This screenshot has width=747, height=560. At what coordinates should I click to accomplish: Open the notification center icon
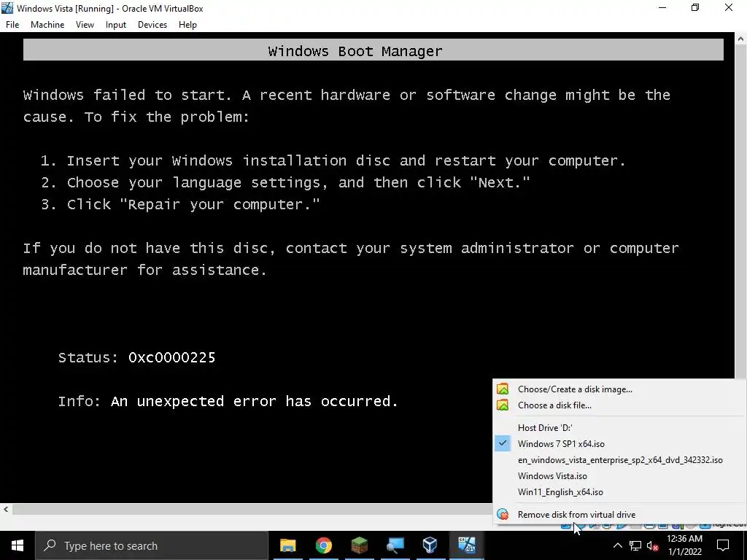pos(723,545)
